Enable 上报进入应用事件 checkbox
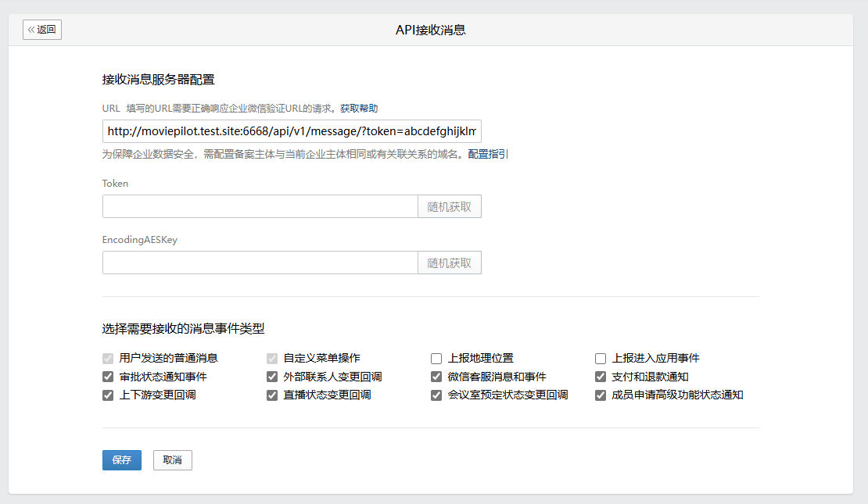 (601, 359)
